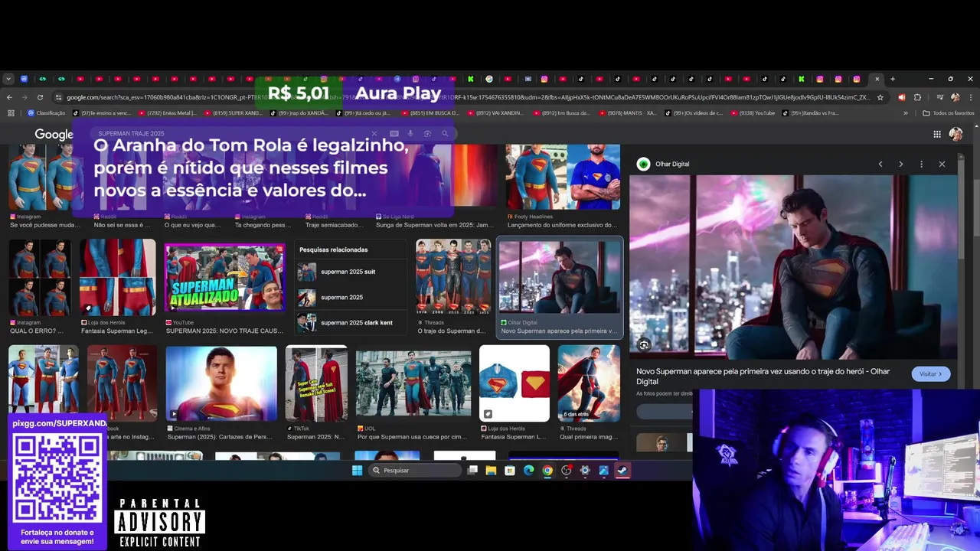Open the Loja dos Heróis Fantasia Superman Leg result
This screenshot has height=551, width=980.
click(x=118, y=277)
